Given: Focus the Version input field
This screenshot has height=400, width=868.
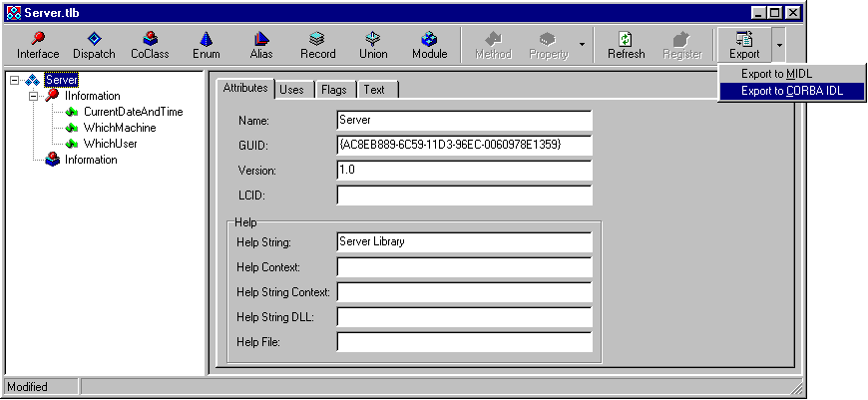Looking at the screenshot, I should 464,171.
